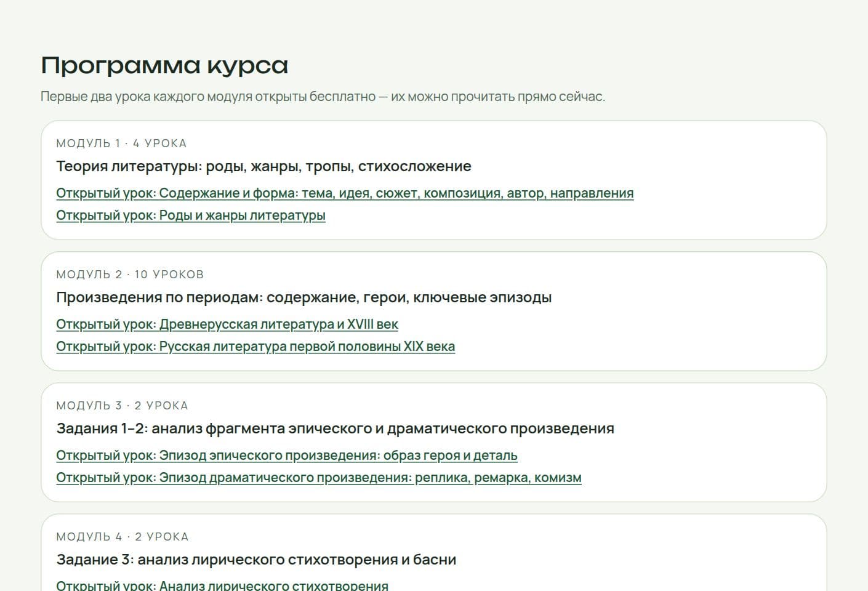
Task: Click label "МОДУЛЬ 1 · 4 УРОКА"
Action: (x=121, y=143)
